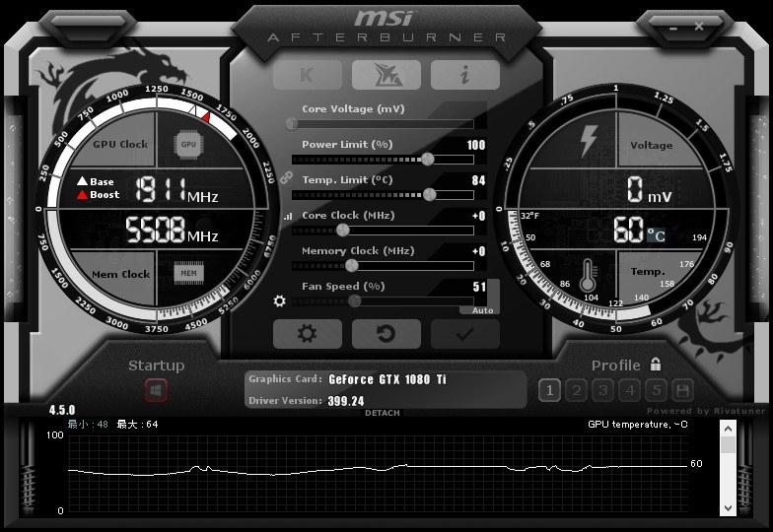This screenshot has height=532, width=773.
Task: Click the thermometer temperature icon
Action: pyautogui.click(x=588, y=276)
